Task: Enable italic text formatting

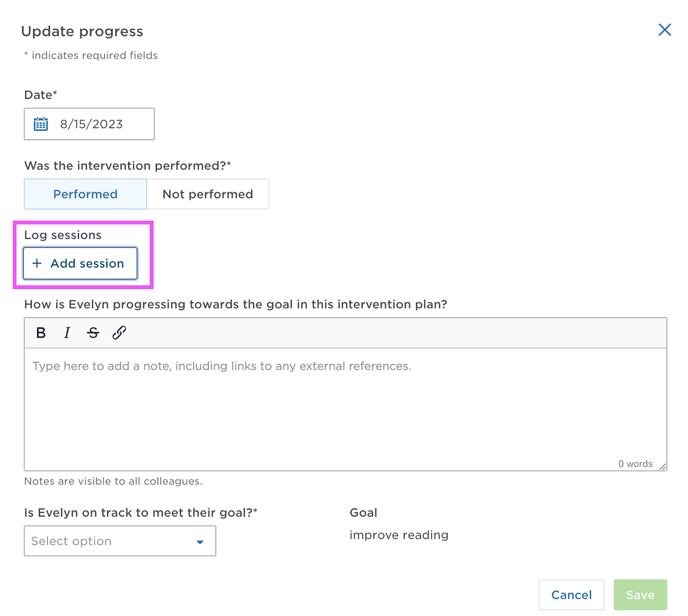Action: [67, 333]
